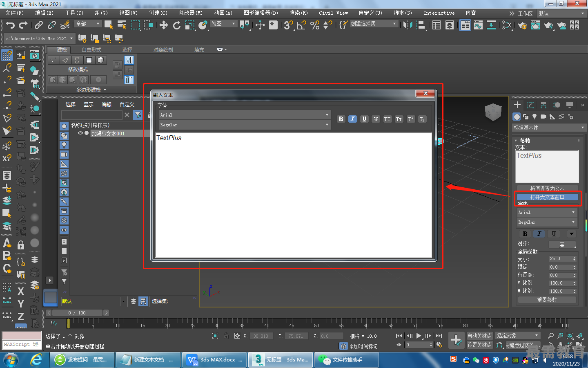Click the 将值设置为文本 button
The image size is (588, 368).
coord(547,188)
